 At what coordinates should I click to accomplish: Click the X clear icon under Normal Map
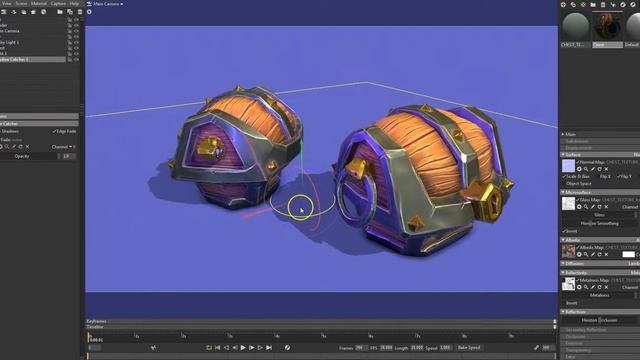tap(607, 169)
